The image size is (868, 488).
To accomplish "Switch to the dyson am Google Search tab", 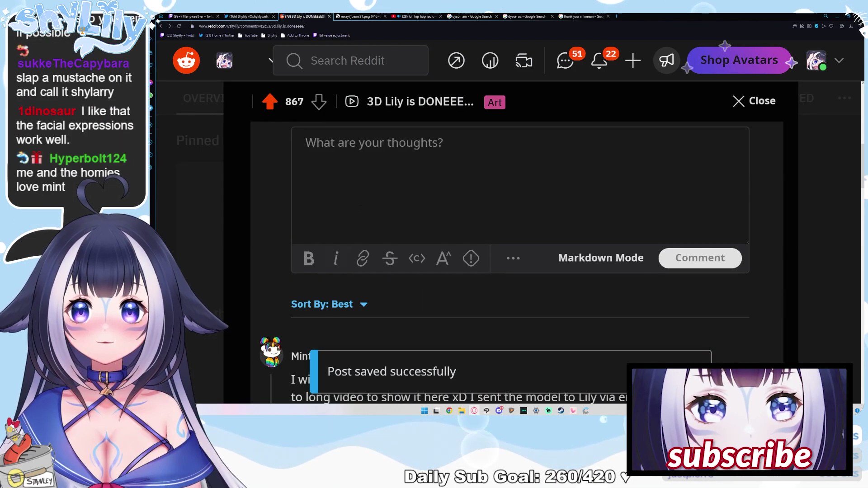I will [472, 16].
